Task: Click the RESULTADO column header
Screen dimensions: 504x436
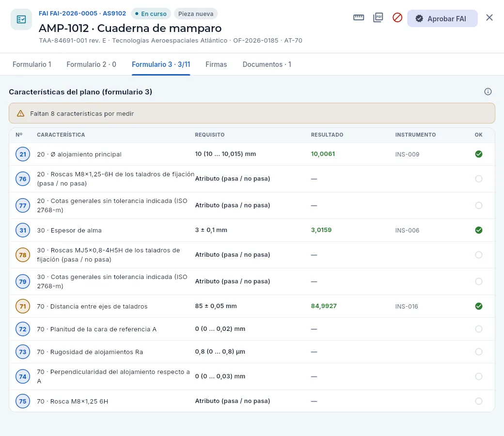Action: pos(327,135)
